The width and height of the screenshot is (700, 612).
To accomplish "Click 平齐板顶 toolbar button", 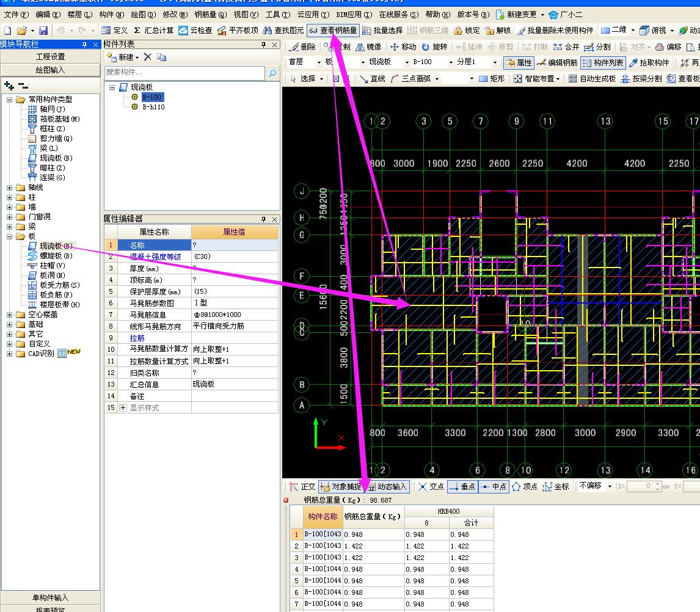I will [x=238, y=31].
